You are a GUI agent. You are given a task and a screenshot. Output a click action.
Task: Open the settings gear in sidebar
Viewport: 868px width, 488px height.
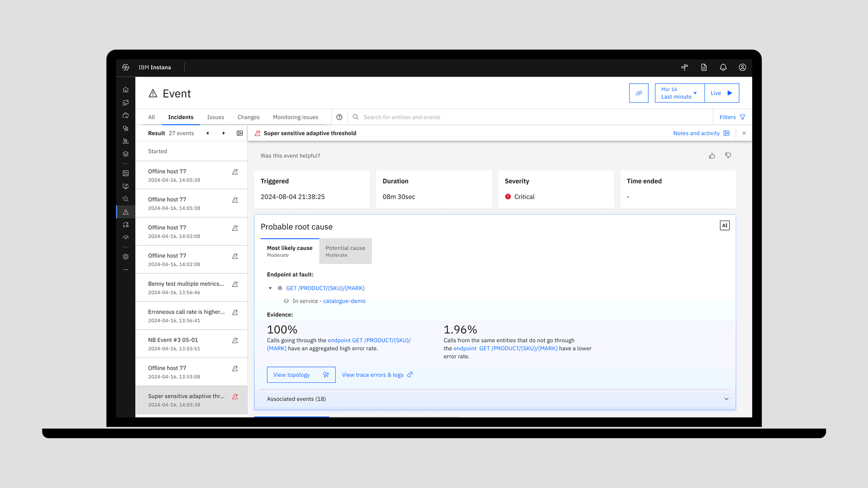(126, 257)
